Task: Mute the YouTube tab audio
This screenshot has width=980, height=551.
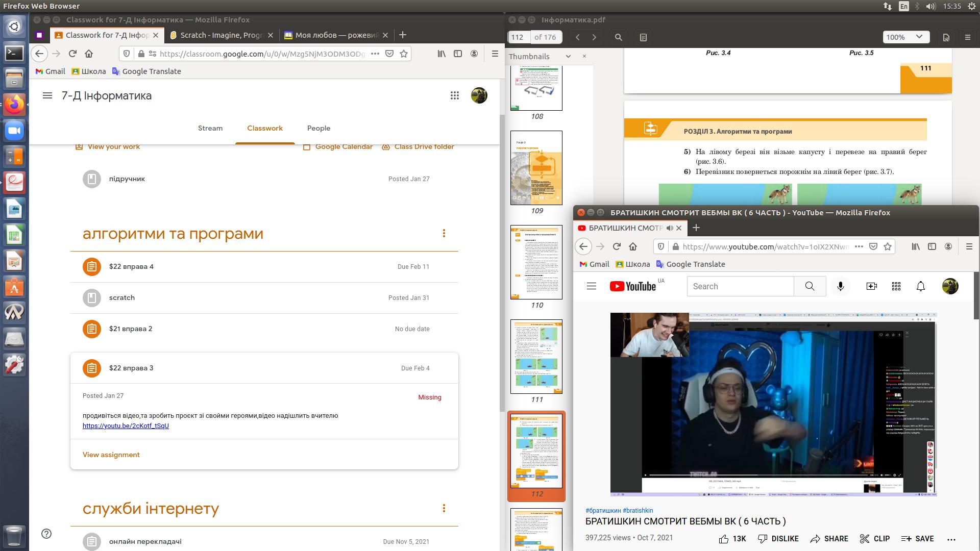Action: (670, 228)
